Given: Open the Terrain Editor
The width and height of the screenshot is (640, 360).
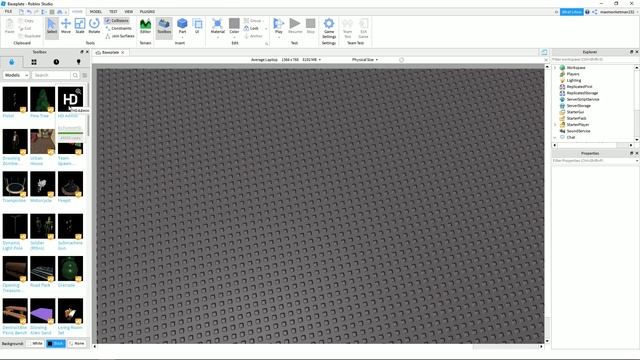Looking at the screenshot, I should [145, 26].
